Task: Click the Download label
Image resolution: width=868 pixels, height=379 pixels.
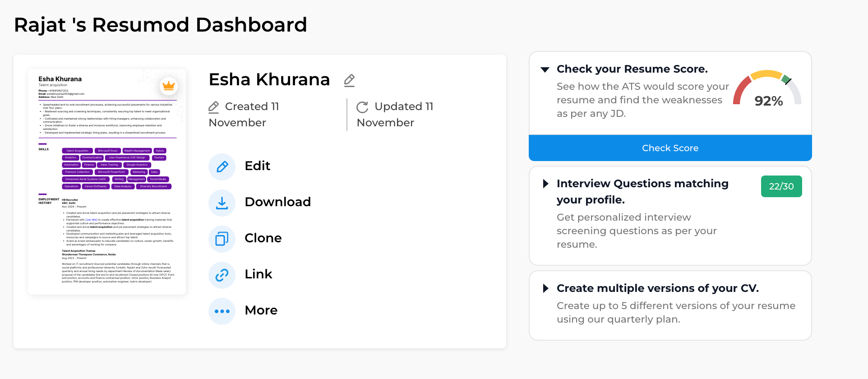Action: [x=278, y=202]
